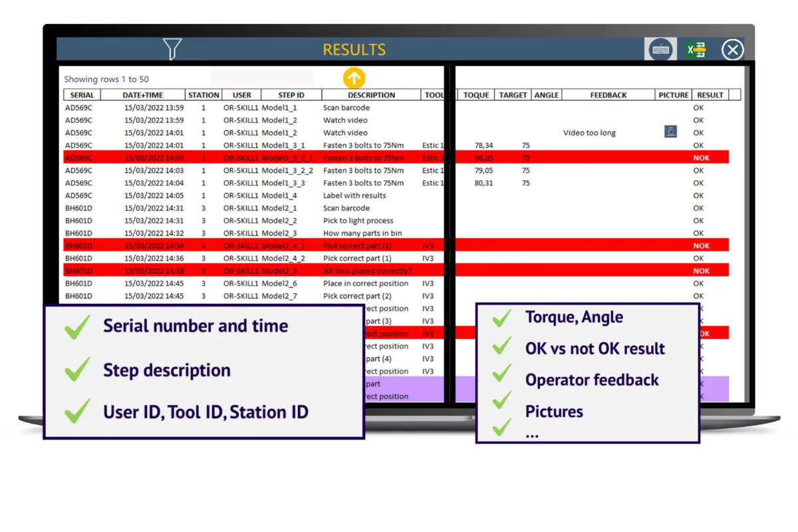Click torque value 79,05
798x532 pixels.
[483, 170]
